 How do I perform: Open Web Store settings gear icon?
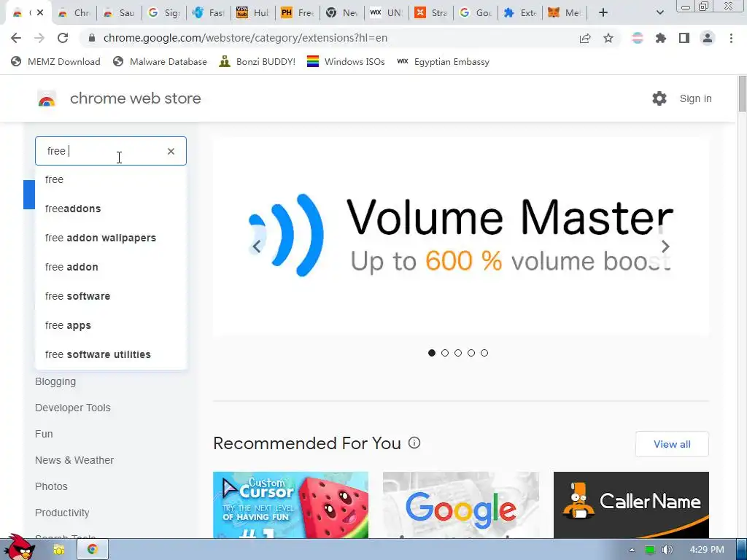pyautogui.click(x=659, y=98)
